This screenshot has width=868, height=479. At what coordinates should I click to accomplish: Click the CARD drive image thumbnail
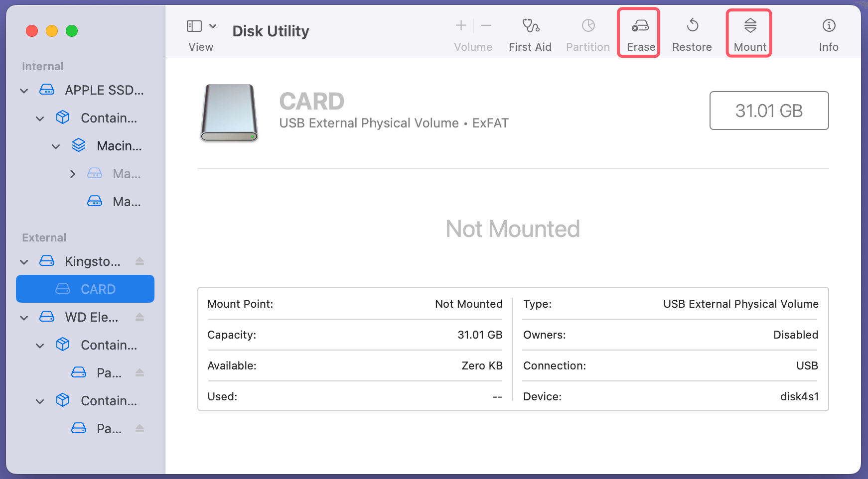click(229, 113)
